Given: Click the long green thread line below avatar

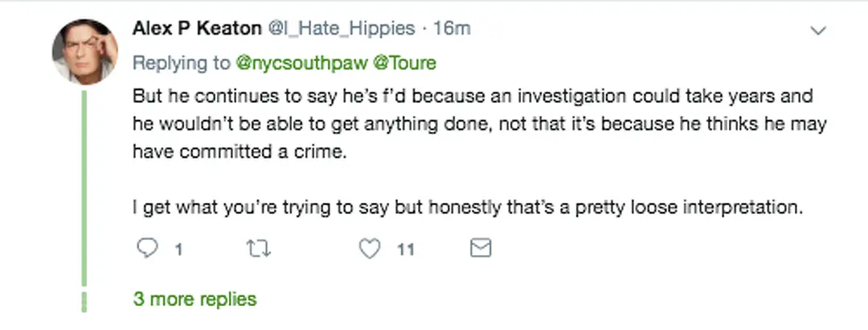Looking at the screenshot, I should 84,185.
